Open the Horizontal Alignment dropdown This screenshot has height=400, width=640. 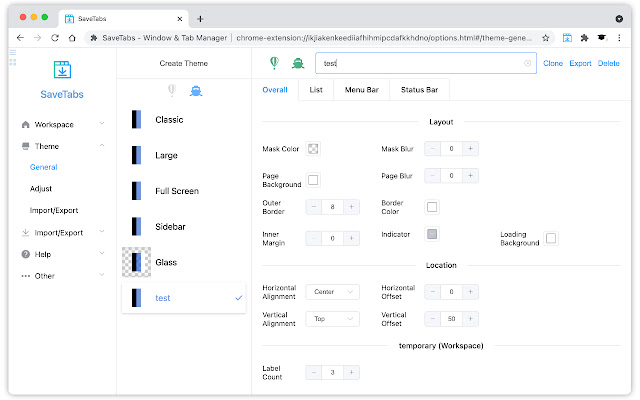point(333,292)
